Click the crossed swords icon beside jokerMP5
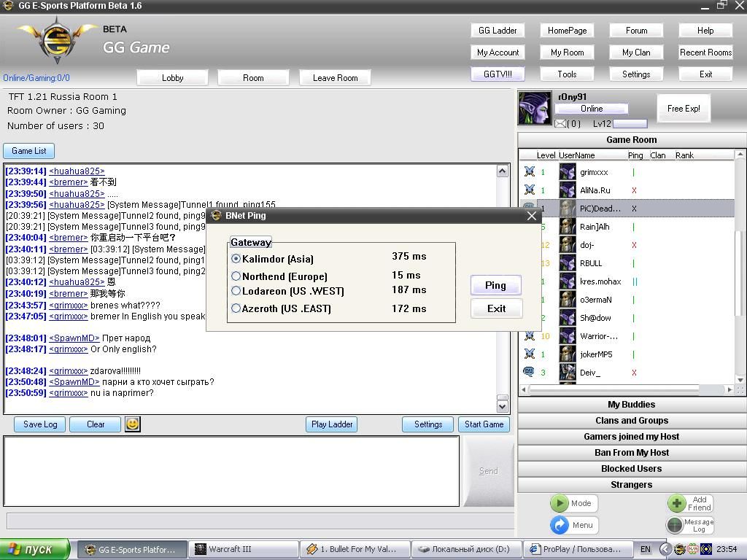 coord(530,354)
